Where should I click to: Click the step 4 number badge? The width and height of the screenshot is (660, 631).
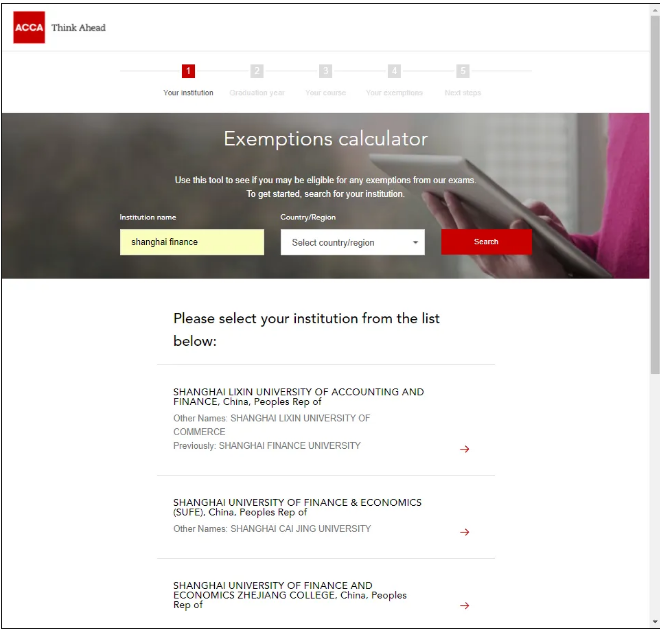(x=394, y=71)
